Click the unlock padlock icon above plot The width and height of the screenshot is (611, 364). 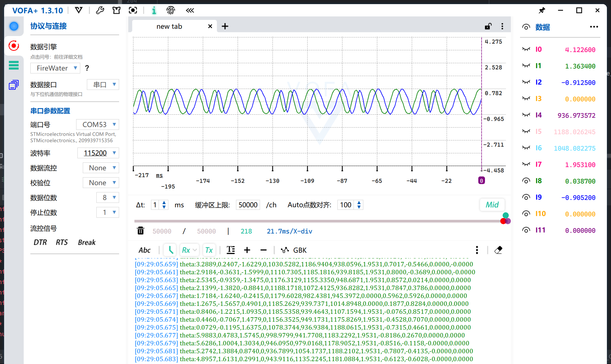click(x=488, y=26)
